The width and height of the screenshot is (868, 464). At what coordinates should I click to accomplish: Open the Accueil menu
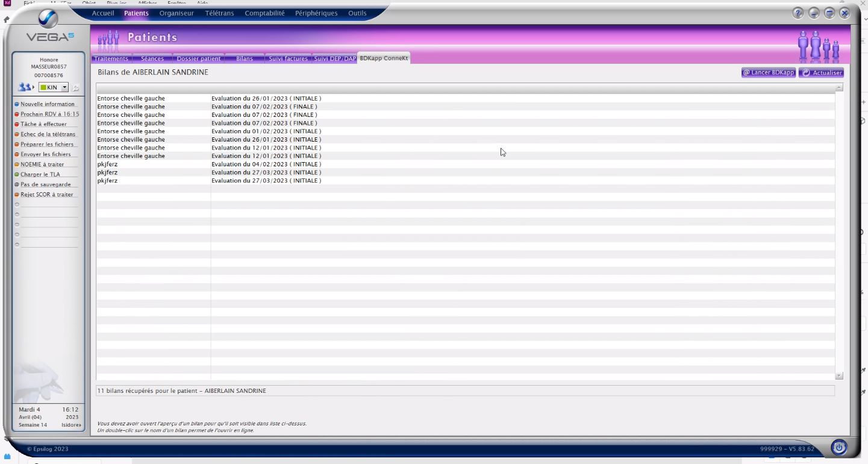tap(103, 13)
